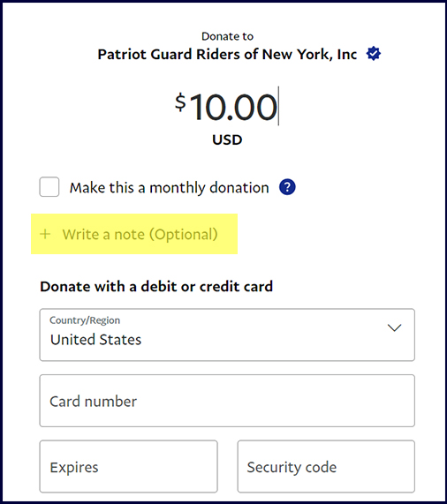Image resolution: width=447 pixels, height=504 pixels.
Task: Click the Patriot Guard Riders of New York name
Action: [x=227, y=54]
